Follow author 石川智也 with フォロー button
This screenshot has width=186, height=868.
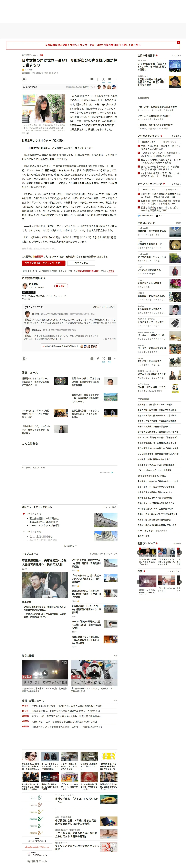[x=61, y=286]
